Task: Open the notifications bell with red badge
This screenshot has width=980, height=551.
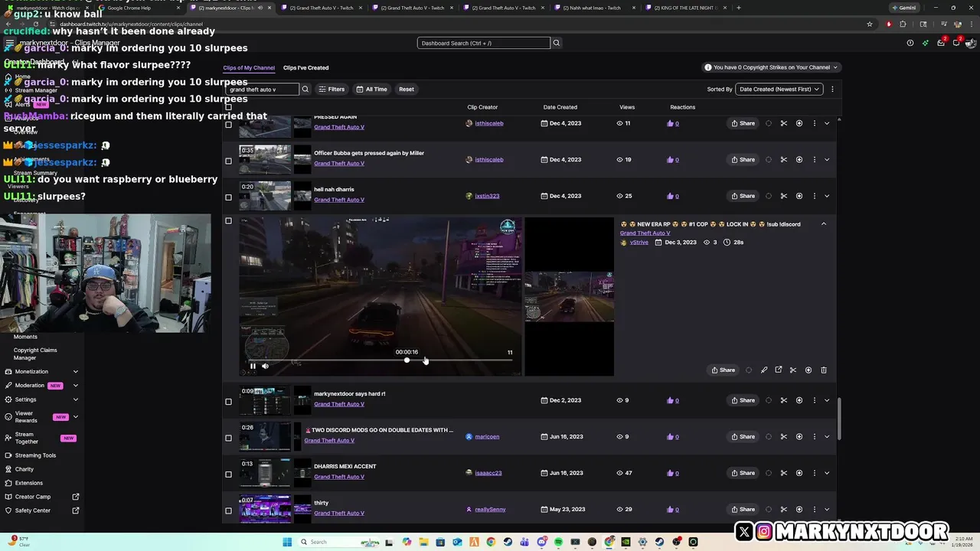Action: pyautogui.click(x=955, y=43)
